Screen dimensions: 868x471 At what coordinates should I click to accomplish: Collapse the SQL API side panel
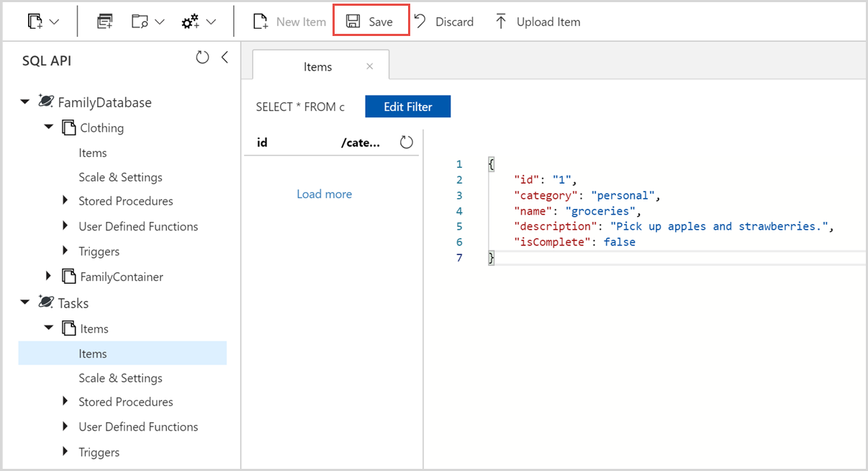pyautogui.click(x=225, y=58)
